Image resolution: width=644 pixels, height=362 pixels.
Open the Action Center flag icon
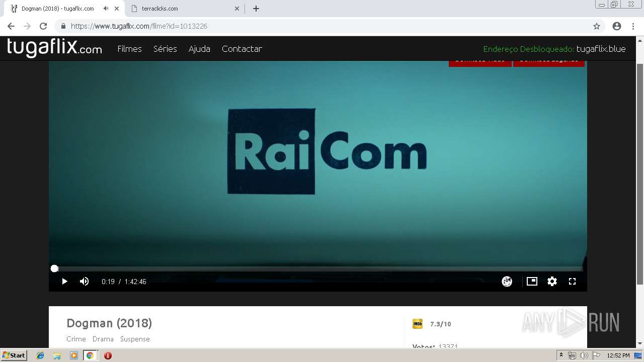(596, 355)
